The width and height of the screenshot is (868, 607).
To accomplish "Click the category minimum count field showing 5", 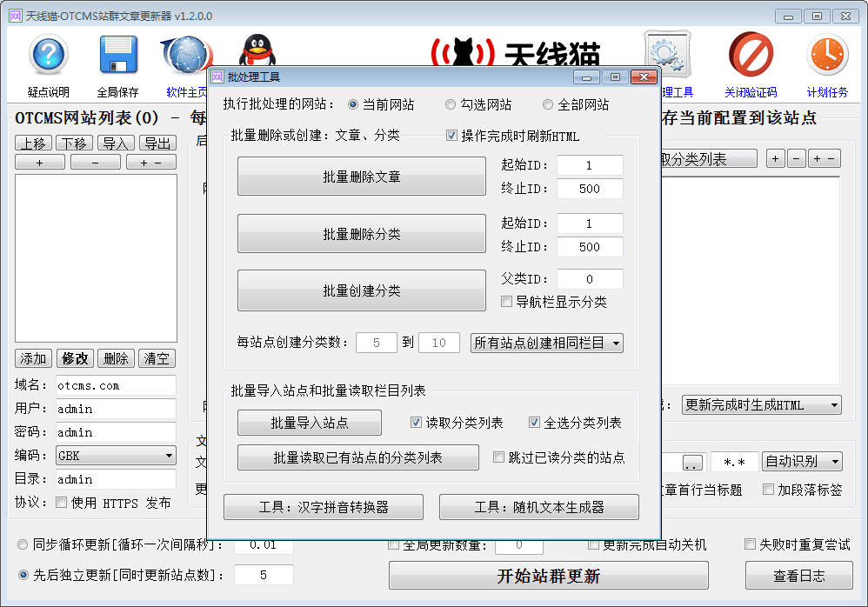I will [377, 343].
